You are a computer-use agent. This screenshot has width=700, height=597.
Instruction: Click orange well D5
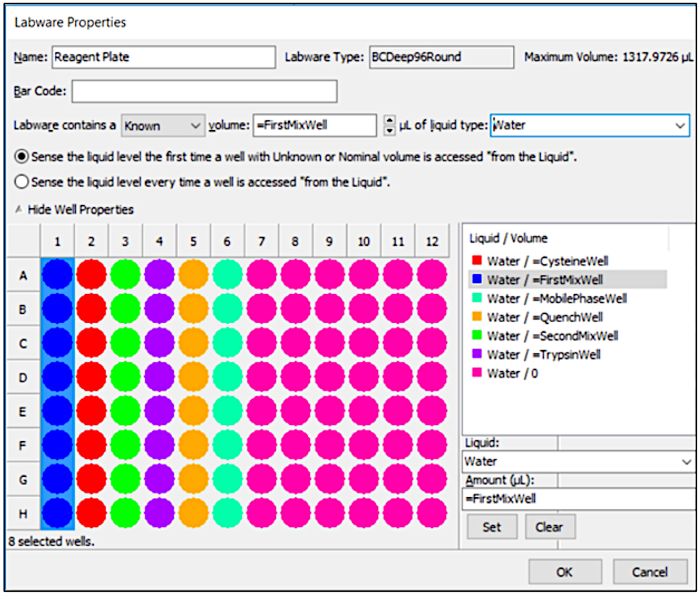[193, 378]
